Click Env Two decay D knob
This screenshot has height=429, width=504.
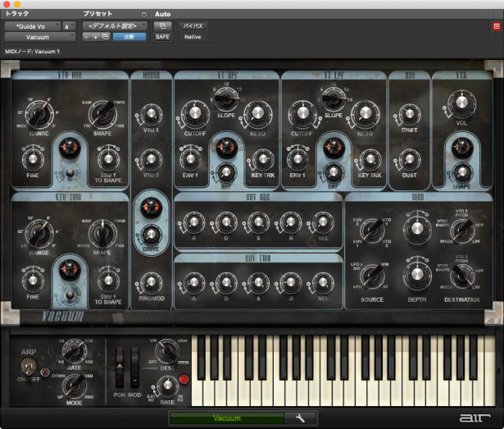click(x=226, y=282)
